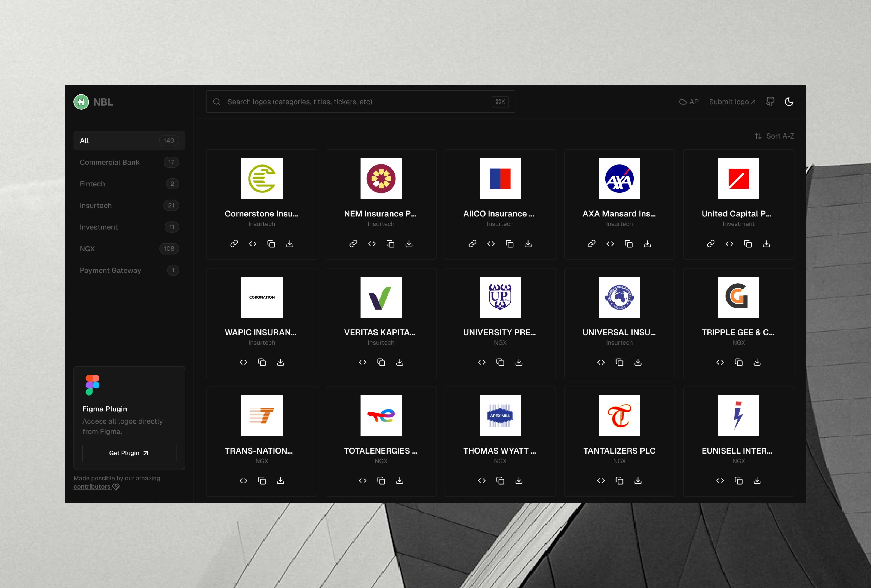
Task: Download UNIVERSITY PRESS logo
Action: pyautogui.click(x=519, y=362)
